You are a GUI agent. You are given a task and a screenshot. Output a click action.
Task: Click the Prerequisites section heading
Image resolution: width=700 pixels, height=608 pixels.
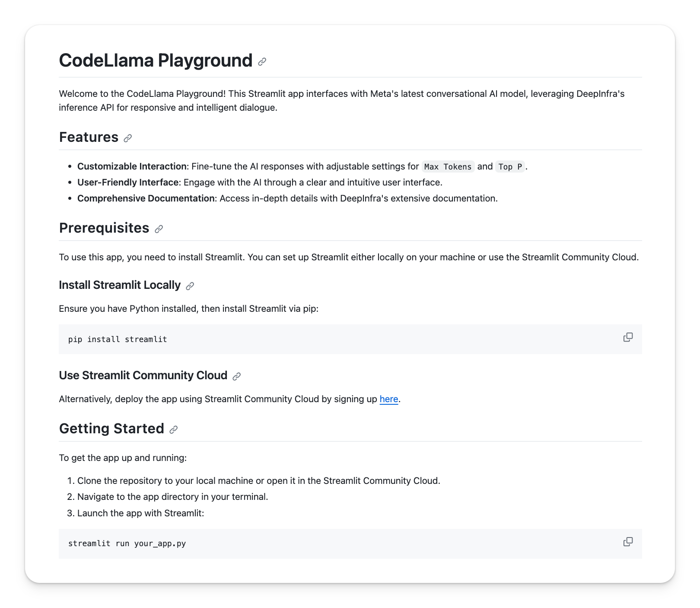(104, 228)
